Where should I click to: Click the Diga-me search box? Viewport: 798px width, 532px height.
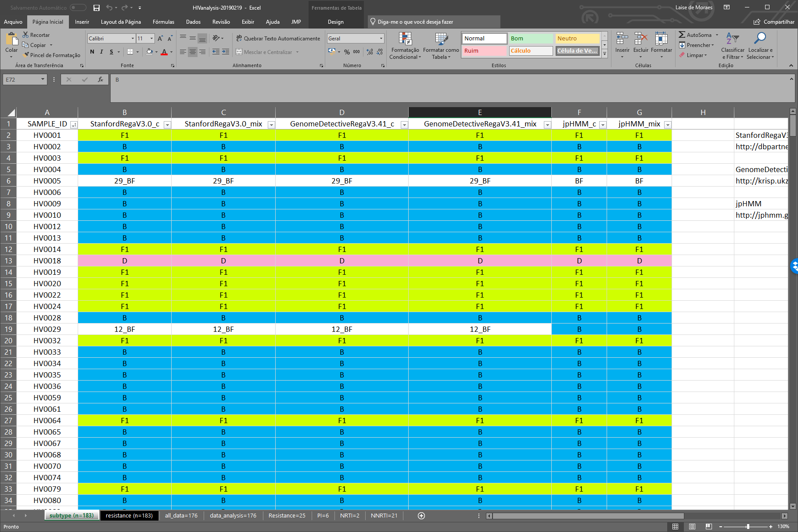(x=434, y=22)
